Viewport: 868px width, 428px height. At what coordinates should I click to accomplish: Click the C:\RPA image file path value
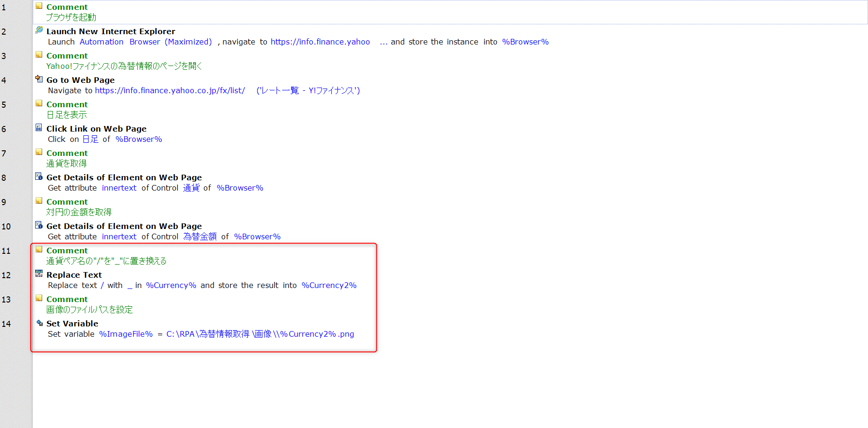[x=260, y=334]
